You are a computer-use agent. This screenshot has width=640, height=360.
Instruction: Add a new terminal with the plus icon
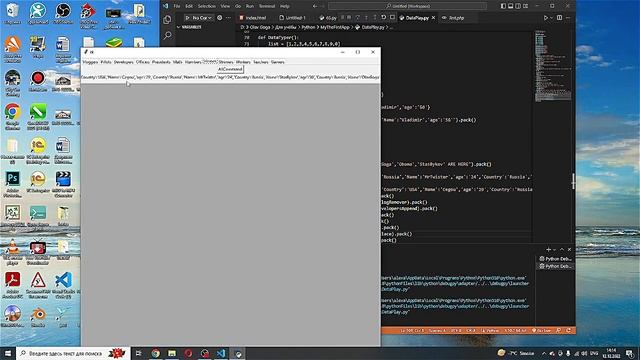pyautogui.click(x=548, y=249)
